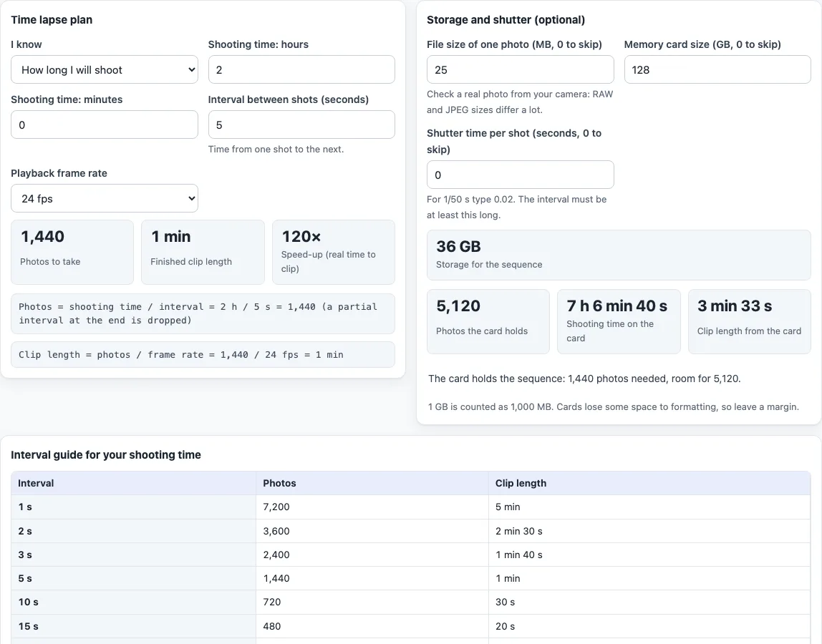
Task: Click the Shooting time hours field
Action: tap(301, 69)
